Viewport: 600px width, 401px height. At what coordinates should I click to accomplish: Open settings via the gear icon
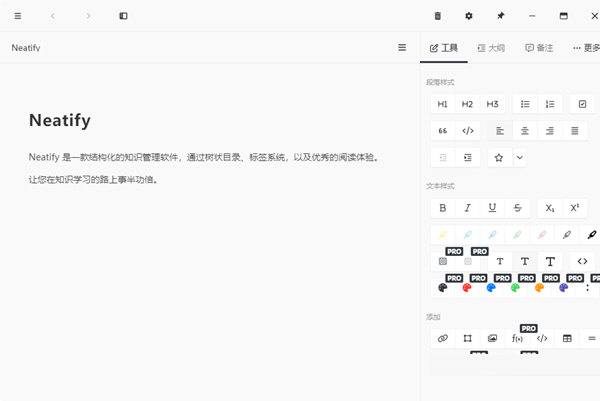pyautogui.click(x=469, y=16)
